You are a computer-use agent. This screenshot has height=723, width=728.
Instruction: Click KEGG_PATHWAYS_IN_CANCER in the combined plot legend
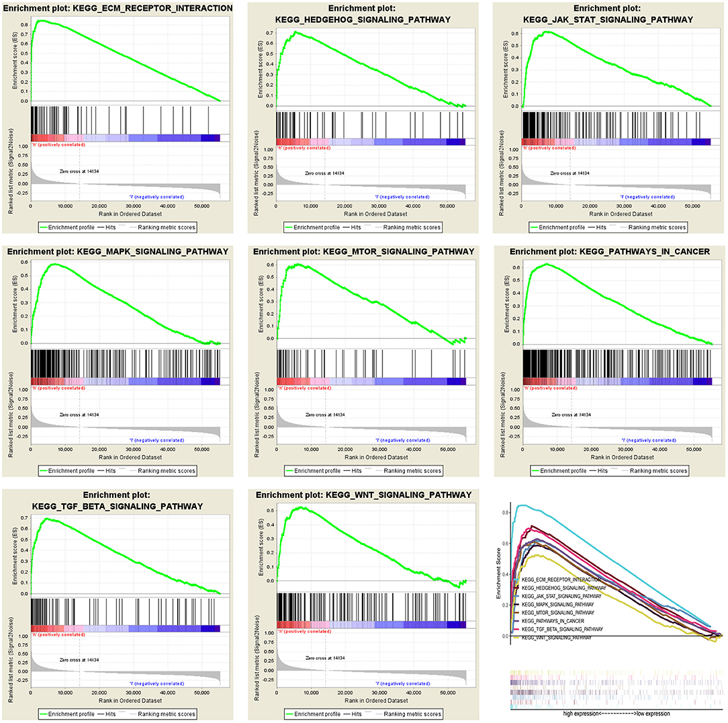[x=553, y=621]
